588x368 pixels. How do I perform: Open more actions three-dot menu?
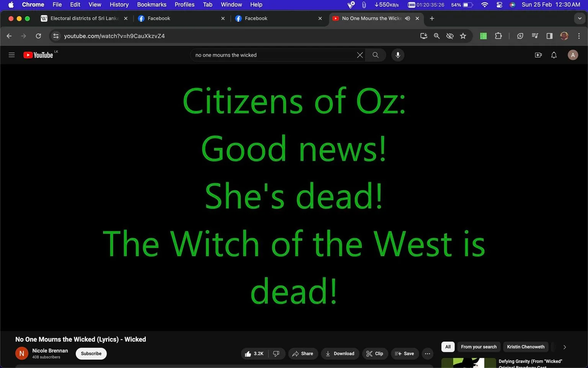tap(428, 353)
